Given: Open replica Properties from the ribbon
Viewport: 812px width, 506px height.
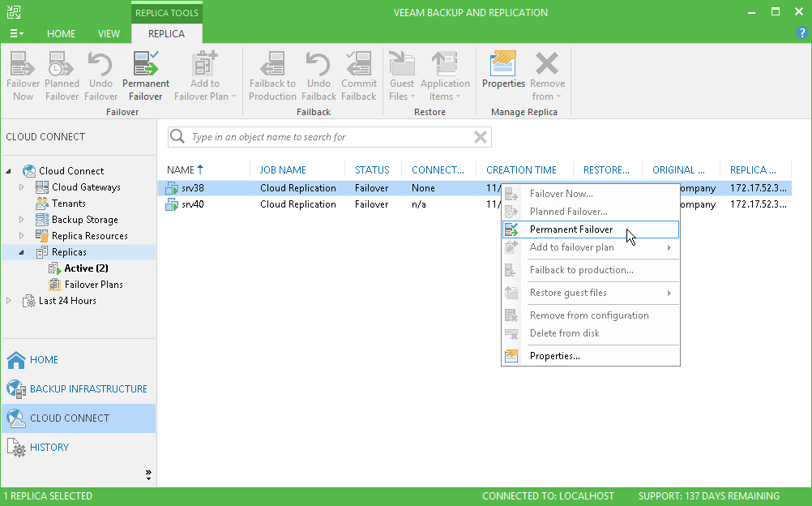Looking at the screenshot, I should [503, 71].
